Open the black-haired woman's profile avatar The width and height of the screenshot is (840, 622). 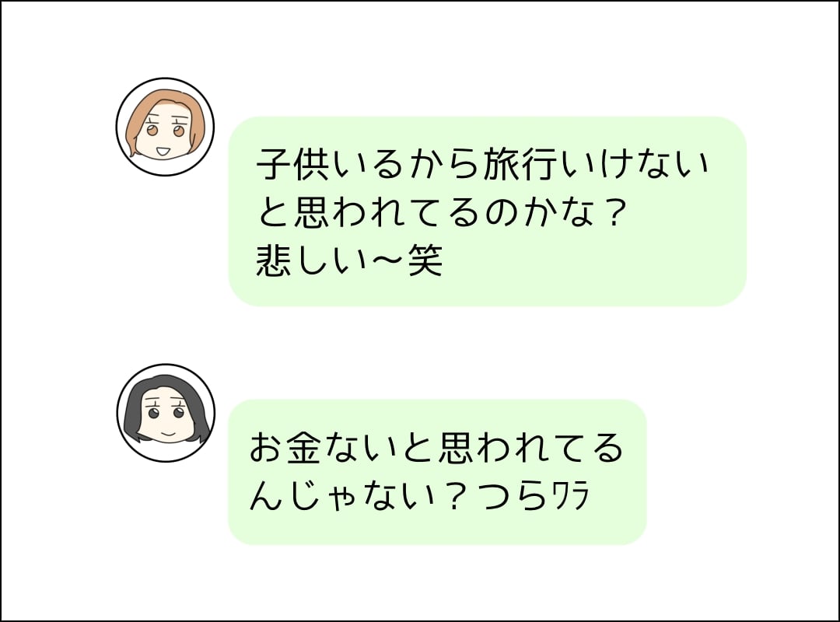pyautogui.click(x=166, y=413)
